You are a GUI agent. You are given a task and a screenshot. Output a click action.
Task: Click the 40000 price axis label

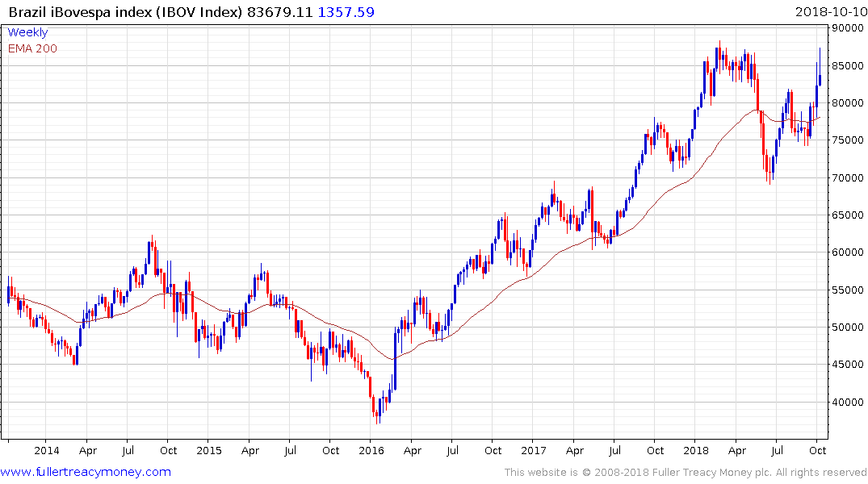tap(848, 403)
